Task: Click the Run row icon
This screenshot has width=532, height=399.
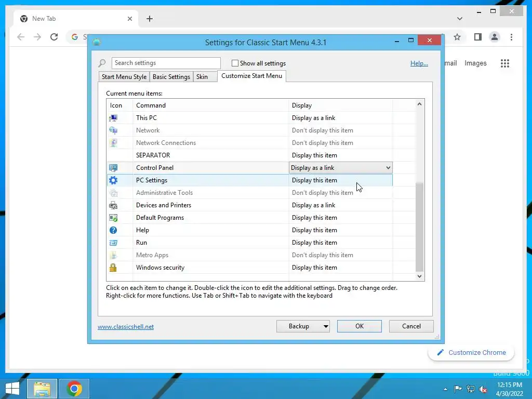Action: 113,243
